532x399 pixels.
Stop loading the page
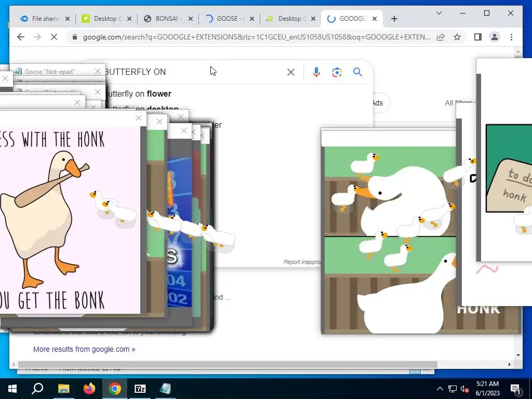[x=54, y=37]
